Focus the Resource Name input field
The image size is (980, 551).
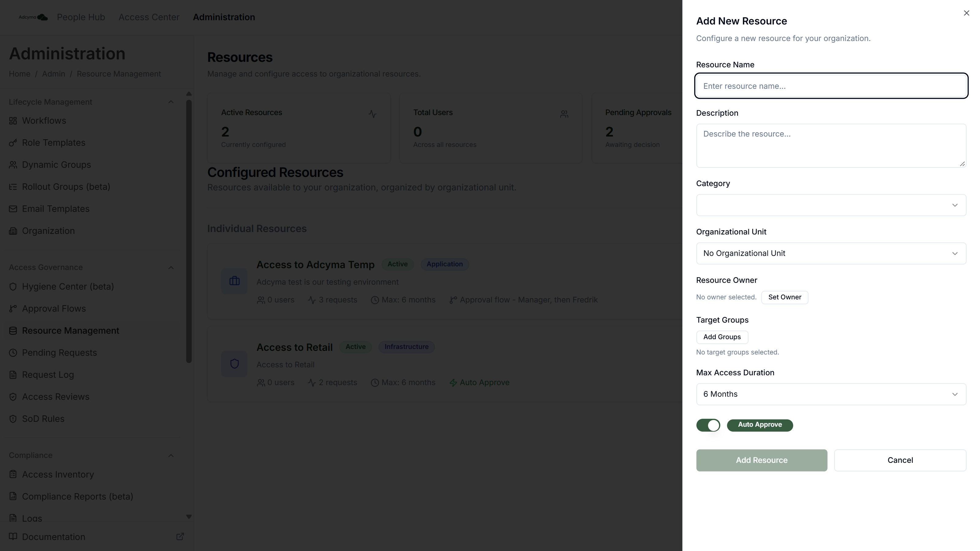831,86
